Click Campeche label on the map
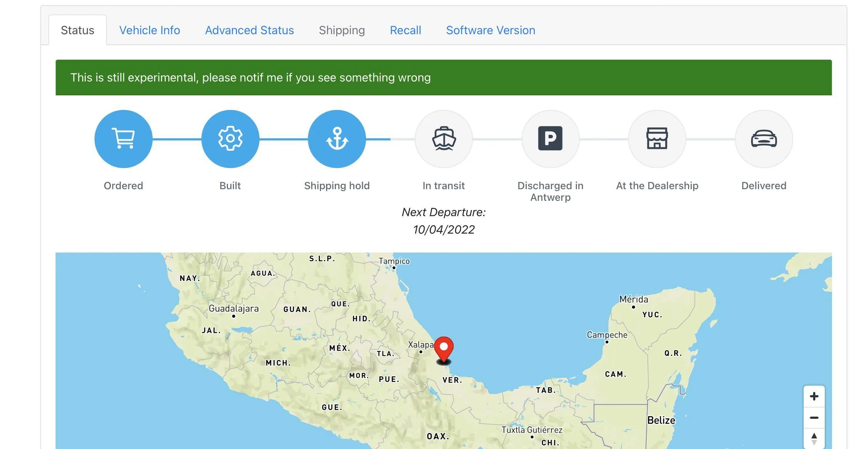 607,335
